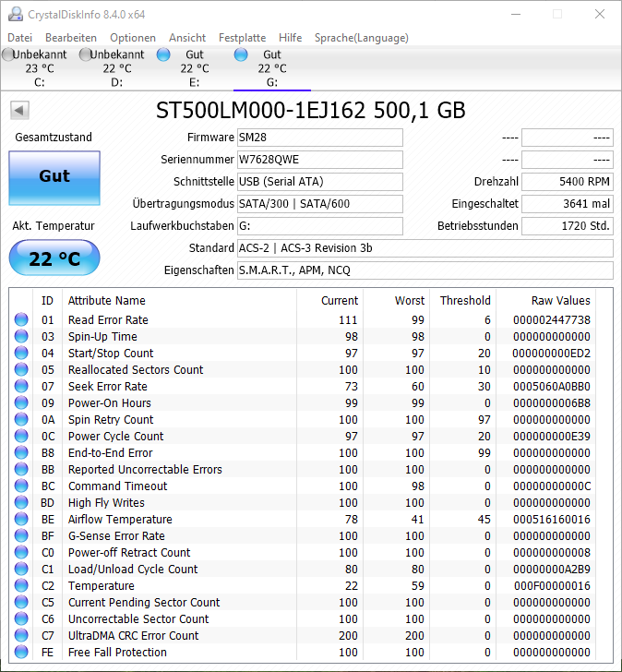This screenshot has height=672, width=622.
Task: Open the Sprache(Language) menu
Action: [362, 38]
